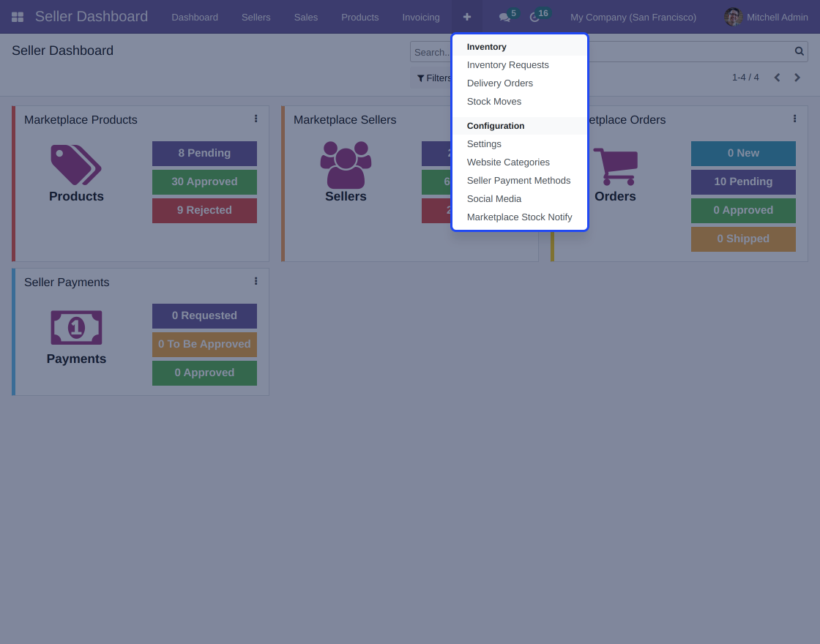Image resolution: width=820 pixels, height=644 pixels.
Task: Click the 1-4 / 4 pager counter
Action: [745, 78]
